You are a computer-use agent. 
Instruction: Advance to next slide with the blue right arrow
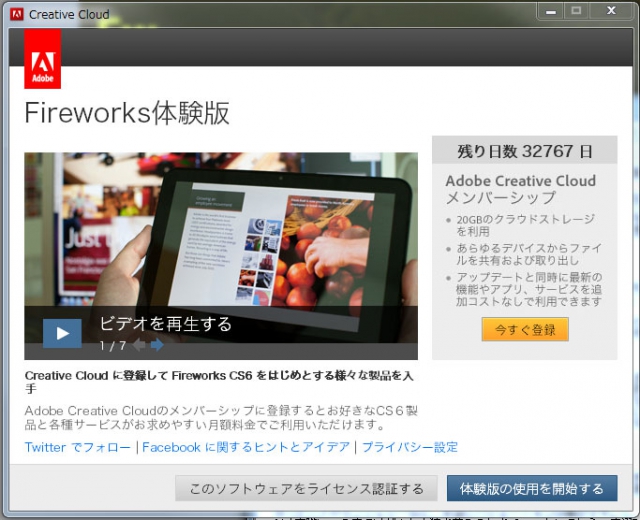pyautogui.click(x=157, y=345)
